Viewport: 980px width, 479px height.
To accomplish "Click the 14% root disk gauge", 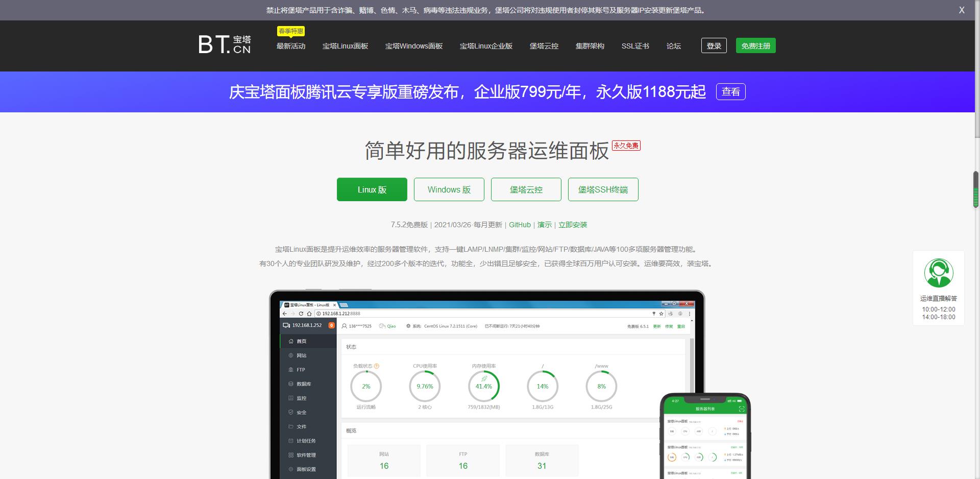I will click(x=543, y=387).
